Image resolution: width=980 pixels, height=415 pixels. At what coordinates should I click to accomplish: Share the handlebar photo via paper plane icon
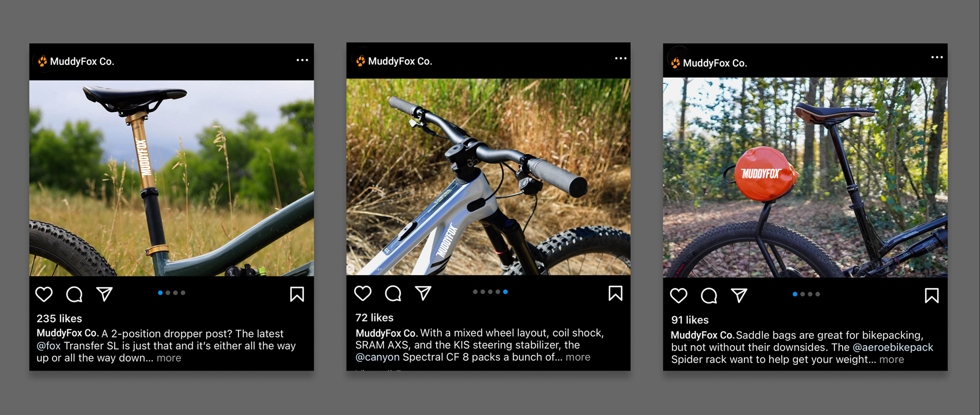point(423,293)
